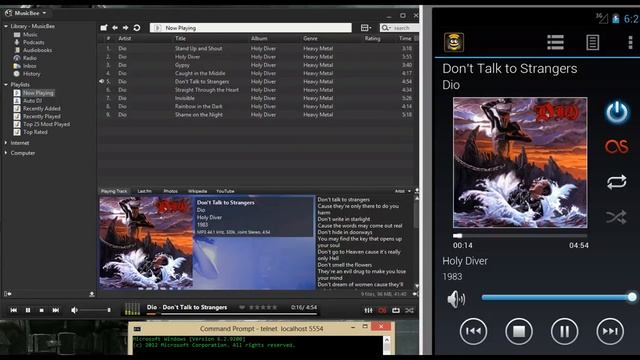Collapse the Playlists tree section
640x360 pixels.
click(6, 84)
